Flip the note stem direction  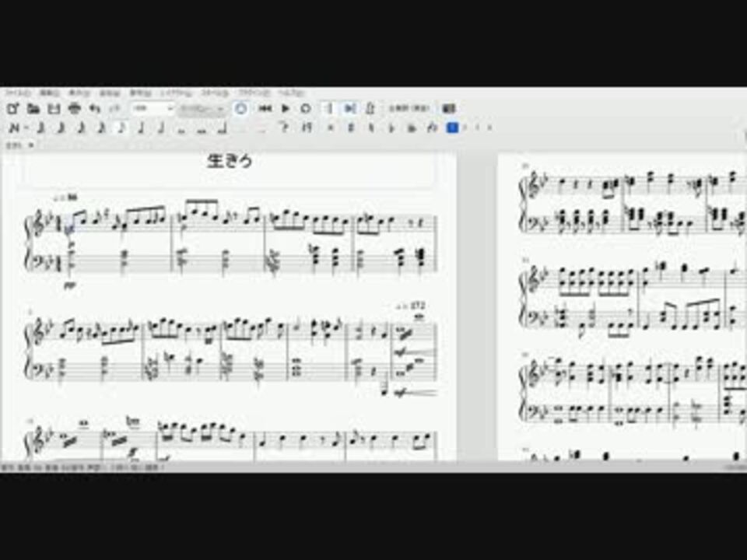[x=432, y=127]
